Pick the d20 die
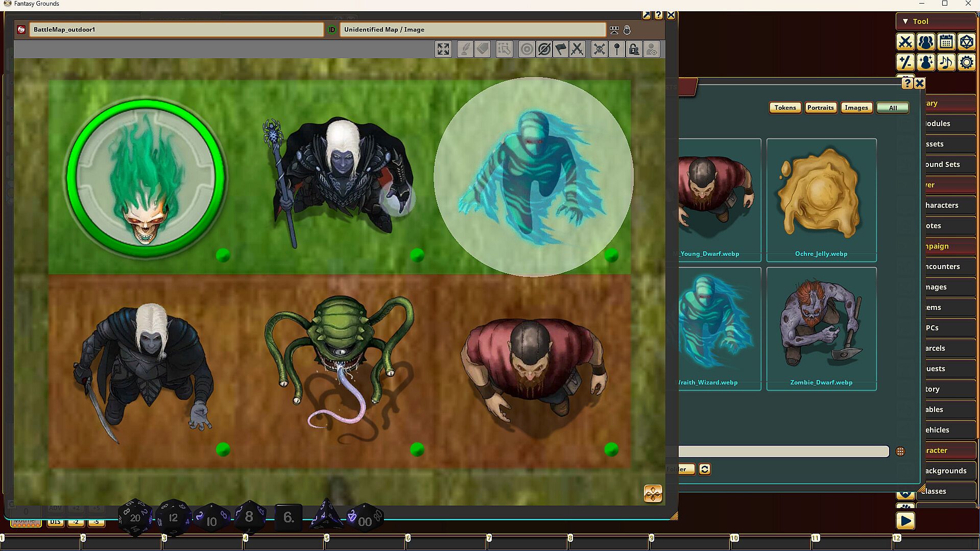This screenshot has width=980, height=551. click(x=135, y=517)
